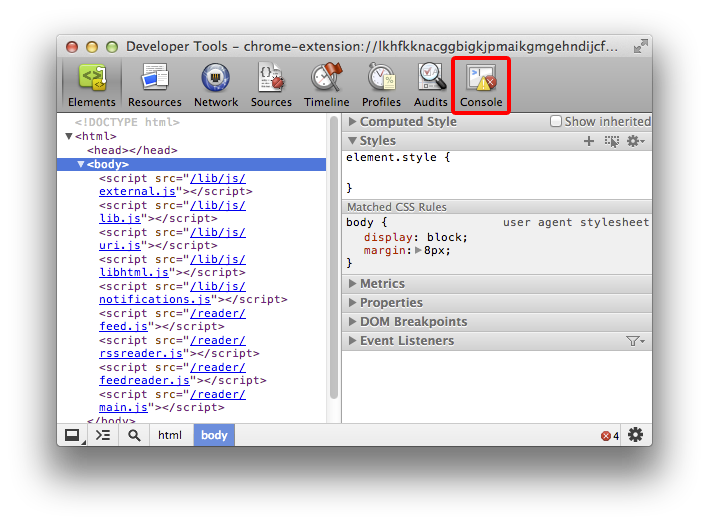The width and height of the screenshot is (709, 525).
Task: Expand the Metrics section
Action: pyautogui.click(x=352, y=284)
